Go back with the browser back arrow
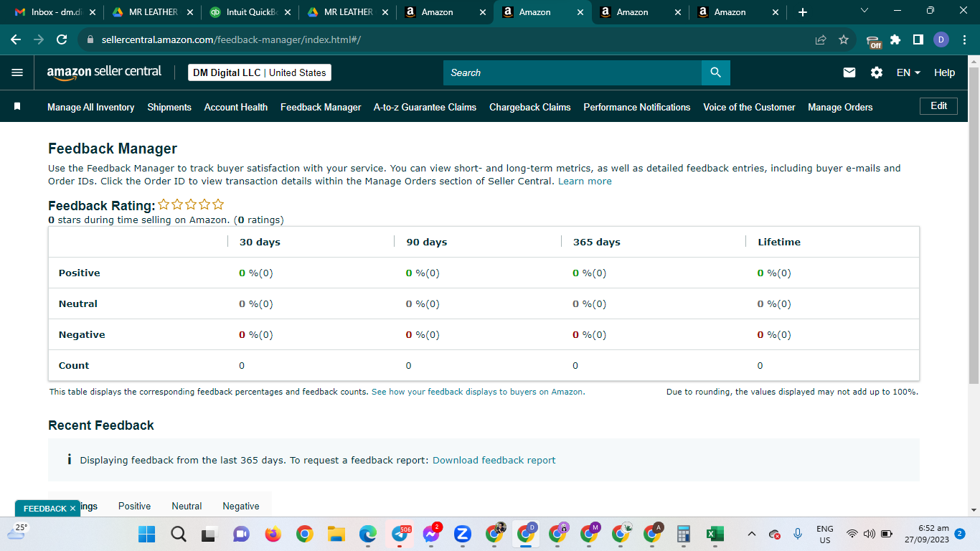980x551 pixels. (x=17, y=40)
